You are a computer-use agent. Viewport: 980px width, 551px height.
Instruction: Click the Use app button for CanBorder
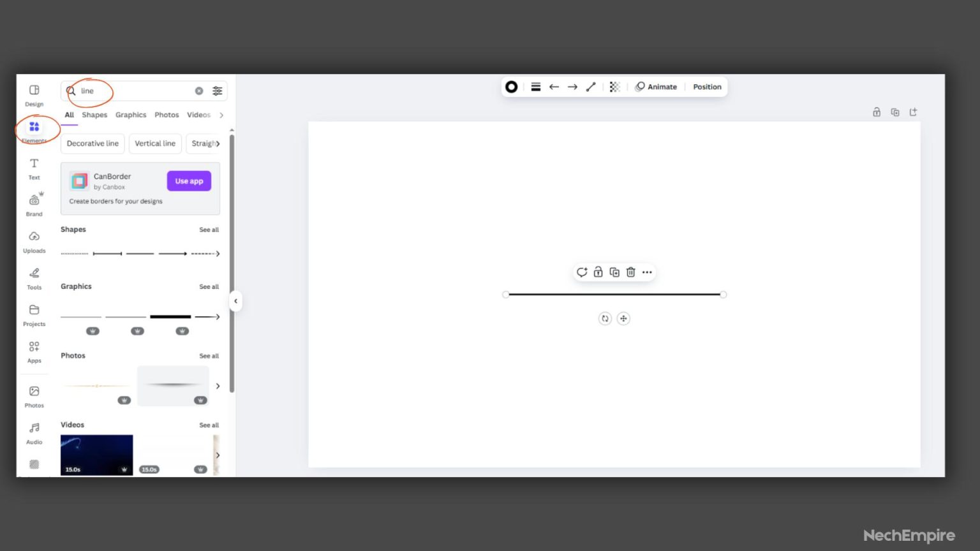(189, 180)
